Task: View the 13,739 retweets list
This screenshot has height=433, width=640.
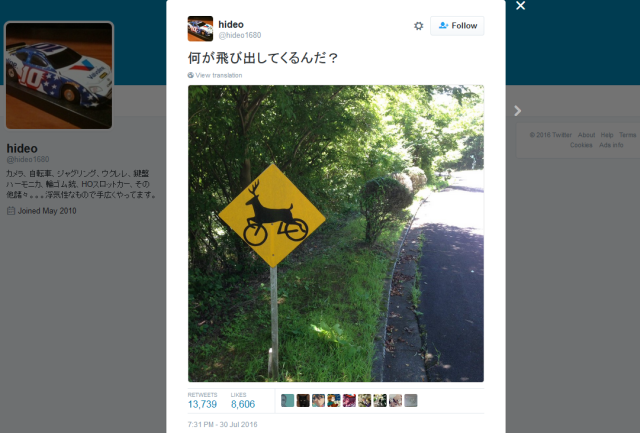Action: 202,400
